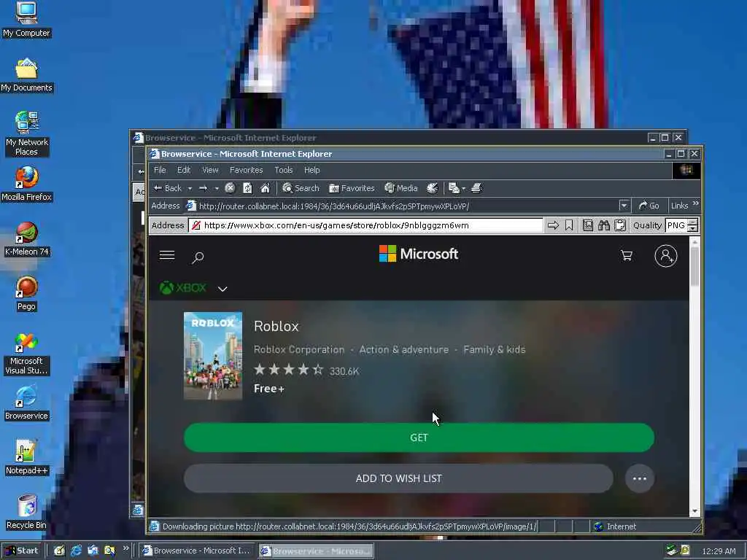Open the Favorites toolbar button
Image resolution: width=747 pixels, height=560 pixels.
point(352,188)
